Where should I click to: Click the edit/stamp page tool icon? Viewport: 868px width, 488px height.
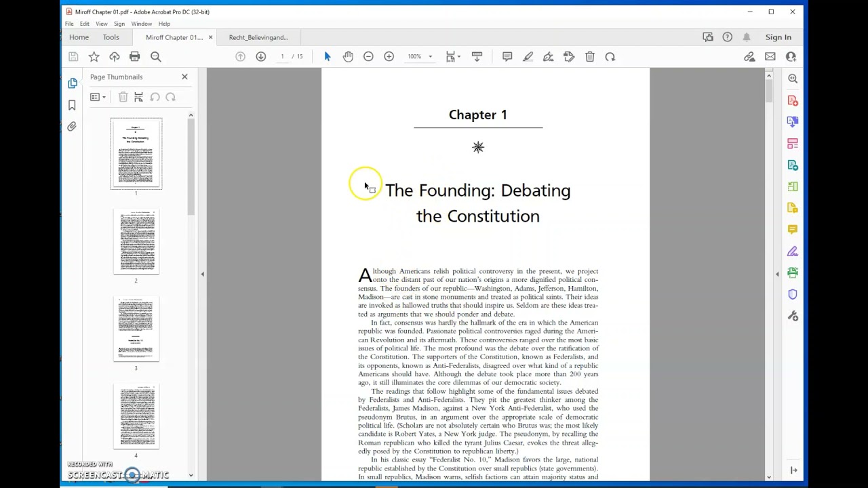tap(569, 57)
